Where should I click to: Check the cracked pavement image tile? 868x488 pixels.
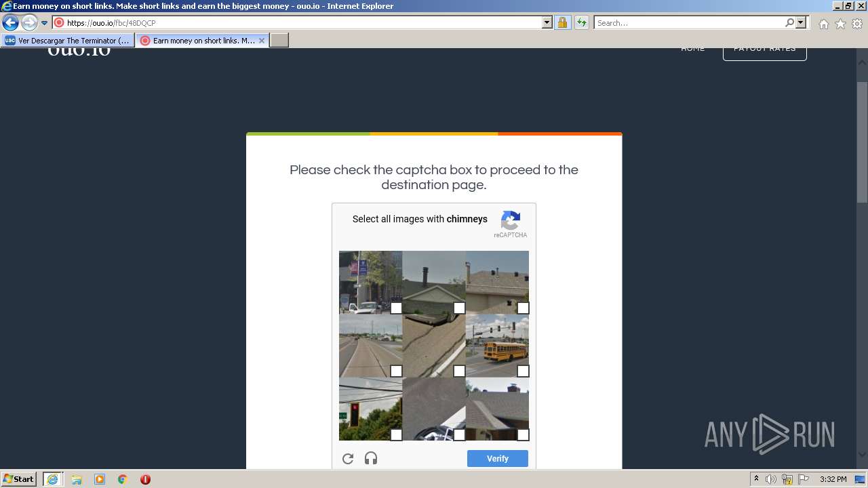click(433, 346)
